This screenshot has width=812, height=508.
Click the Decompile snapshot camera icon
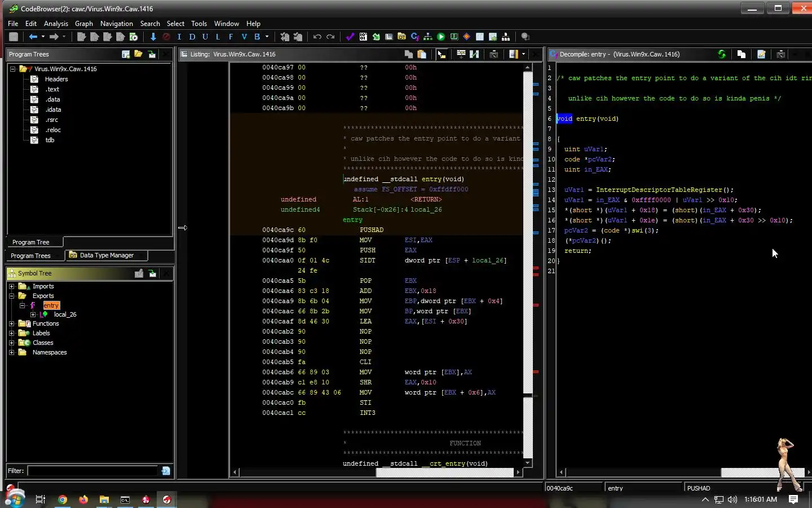pos(781,54)
